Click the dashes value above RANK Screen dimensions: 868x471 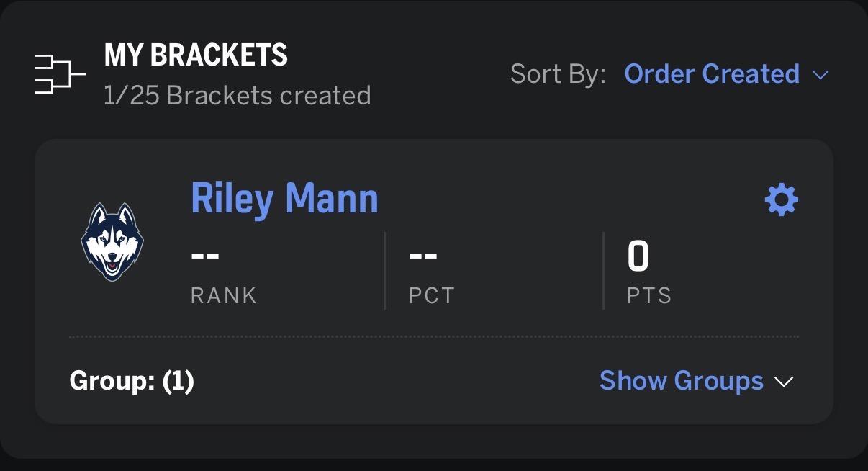click(x=205, y=256)
